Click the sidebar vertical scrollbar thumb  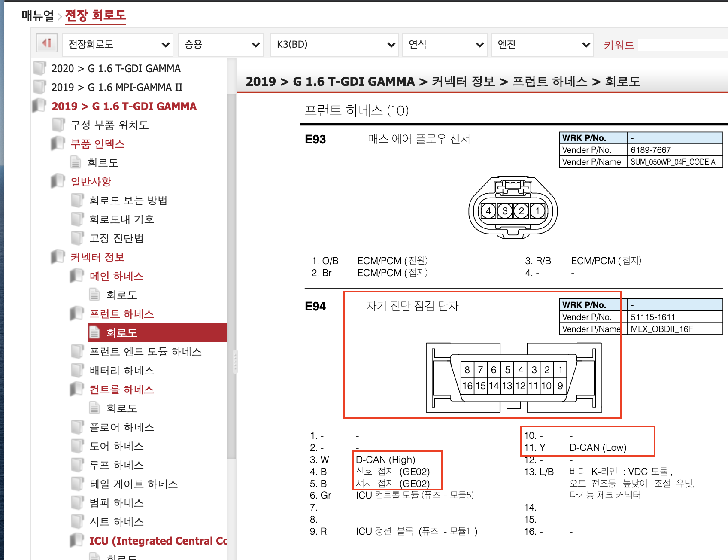click(231, 276)
